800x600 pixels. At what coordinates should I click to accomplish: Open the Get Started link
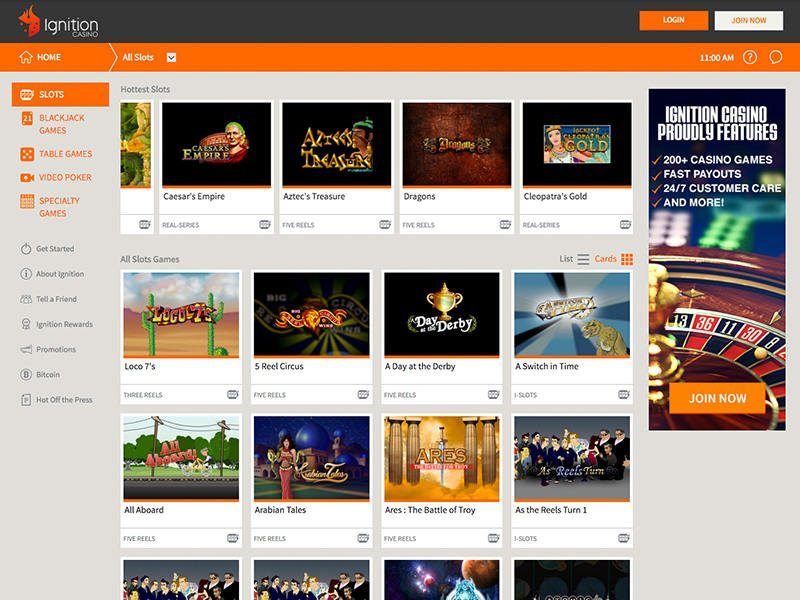click(x=55, y=249)
